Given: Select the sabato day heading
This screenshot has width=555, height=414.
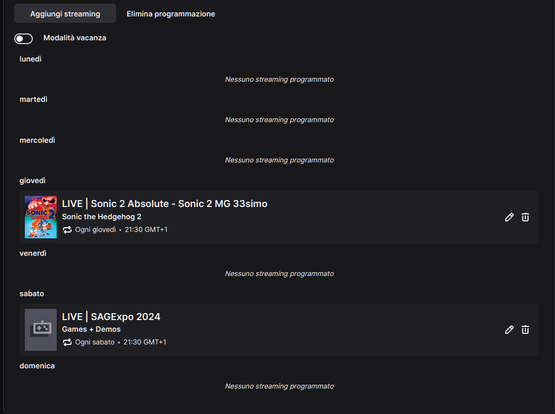Looking at the screenshot, I should (x=32, y=294).
